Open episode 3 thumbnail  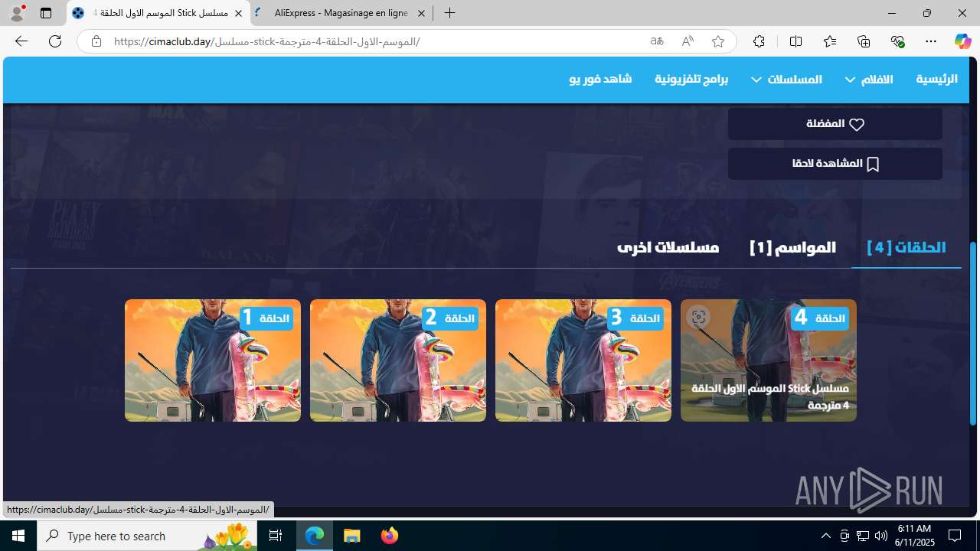[583, 360]
